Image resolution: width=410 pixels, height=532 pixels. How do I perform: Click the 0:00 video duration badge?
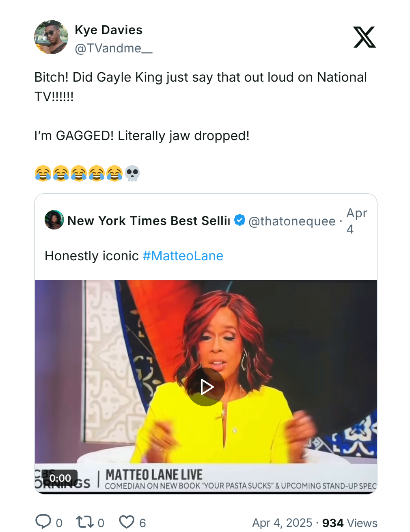pos(60,478)
